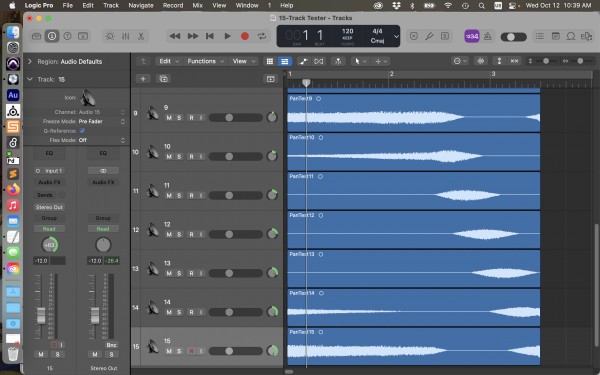This screenshot has height=375, width=600.
Task: Open Channel Audio 15 dropdown
Action: (102, 112)
